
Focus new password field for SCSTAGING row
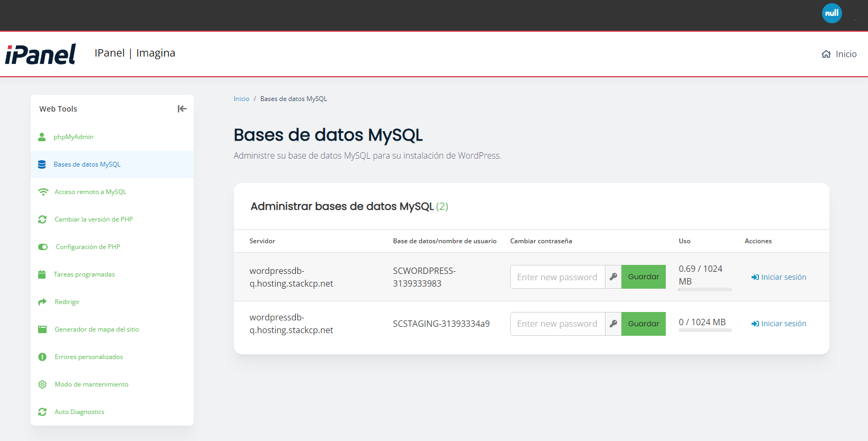click(x=557, y=324)
